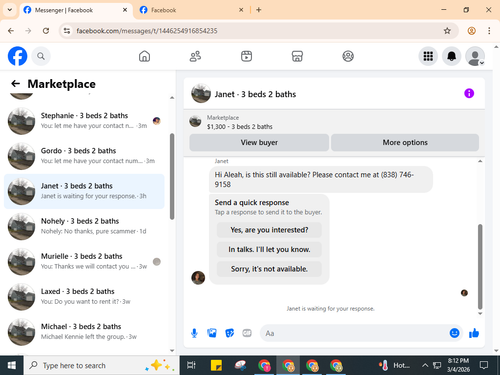The width and height of the screenshot is (500, 375).
Task: Click sender avatar beside quick responses
Action: (x=198, y=278)
